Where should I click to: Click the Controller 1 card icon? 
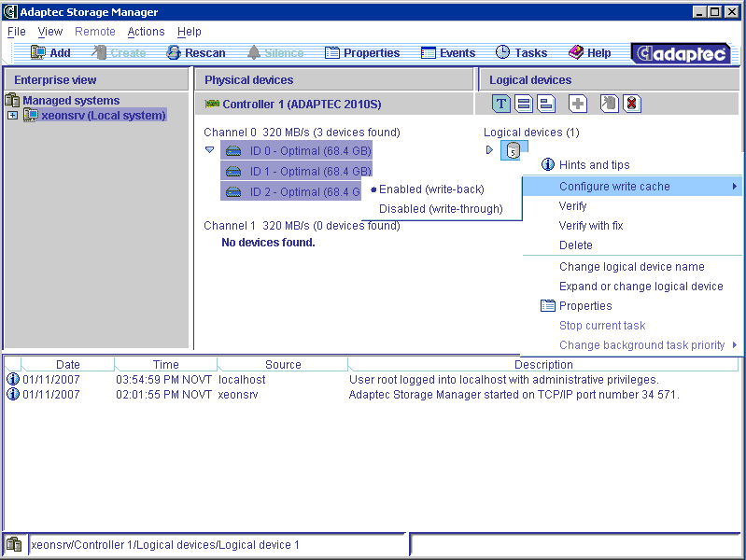click(212, 104)
